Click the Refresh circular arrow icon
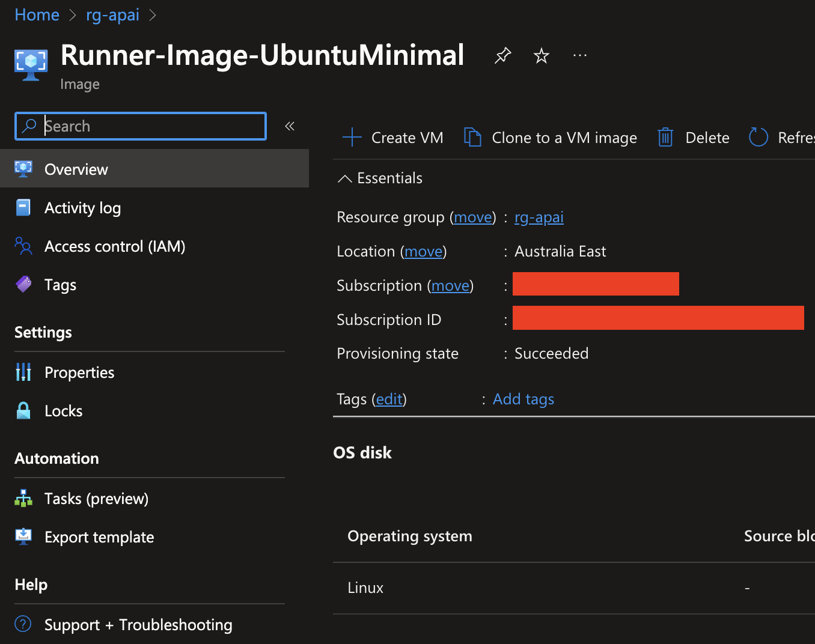815x644 pixels. coord(759,138)
